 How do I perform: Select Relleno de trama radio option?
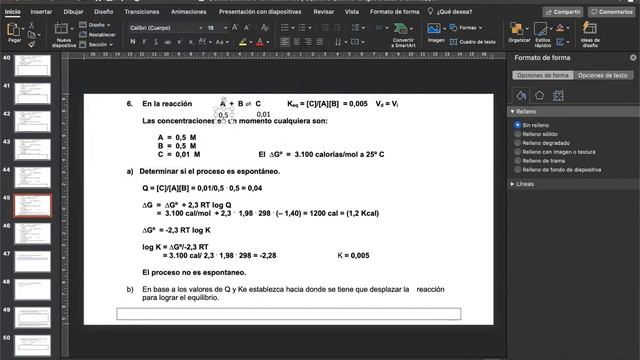[x=518, y=161]
